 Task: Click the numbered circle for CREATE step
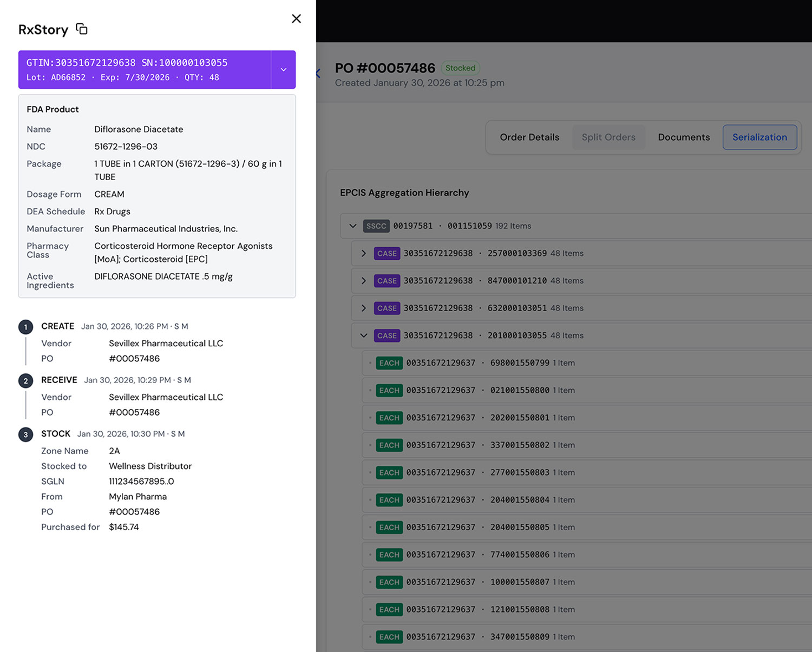(25, 326)
